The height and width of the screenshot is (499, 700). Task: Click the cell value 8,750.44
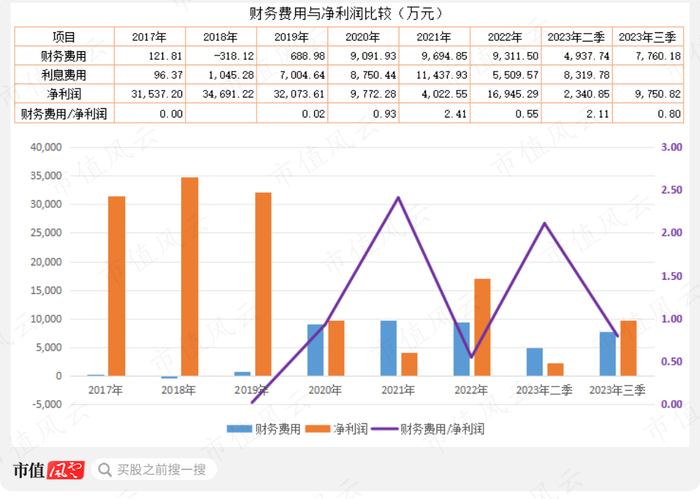point(373,75)
